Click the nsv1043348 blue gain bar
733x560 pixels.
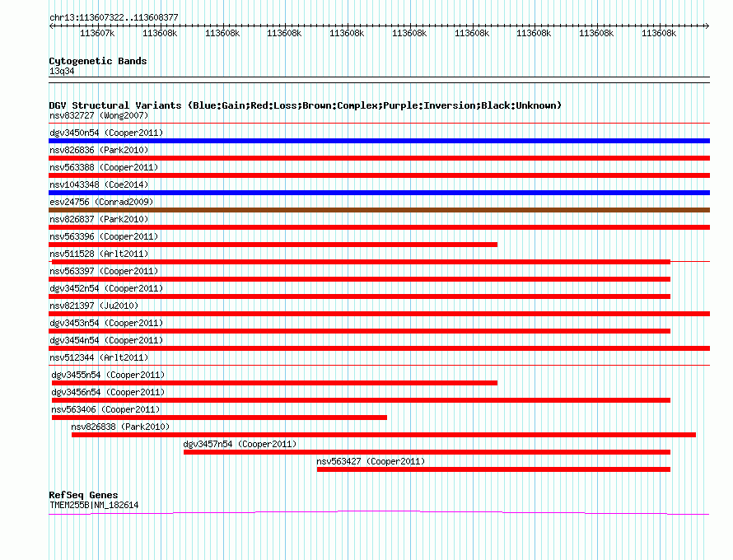point(379,193)
